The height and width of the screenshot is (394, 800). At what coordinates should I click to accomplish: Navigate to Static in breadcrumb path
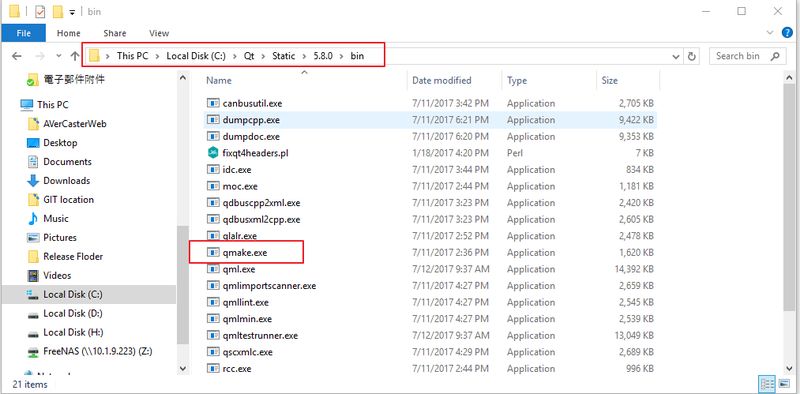(x=283, y=56)
